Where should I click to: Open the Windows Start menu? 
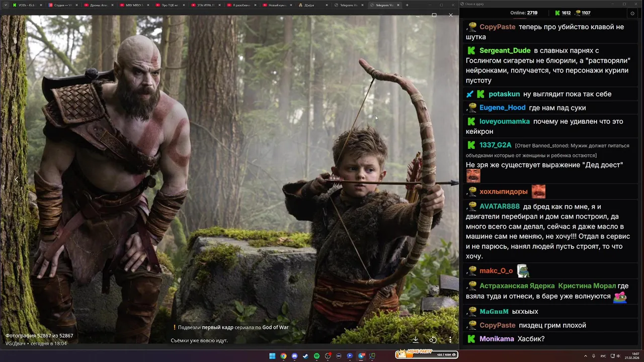[272, 356]
